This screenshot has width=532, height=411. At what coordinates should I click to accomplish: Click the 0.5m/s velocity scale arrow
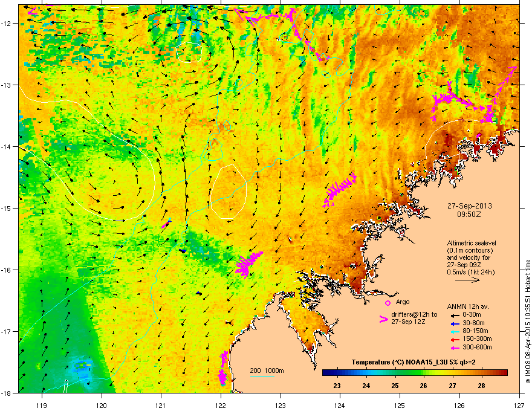point(467,280)
